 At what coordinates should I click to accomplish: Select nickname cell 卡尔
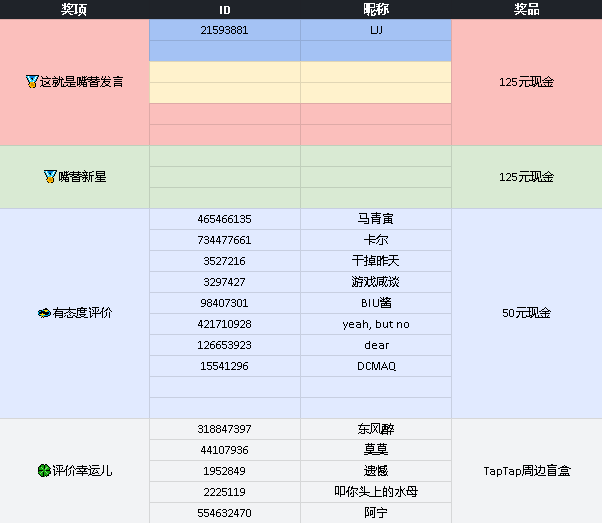tap(376, 240)
